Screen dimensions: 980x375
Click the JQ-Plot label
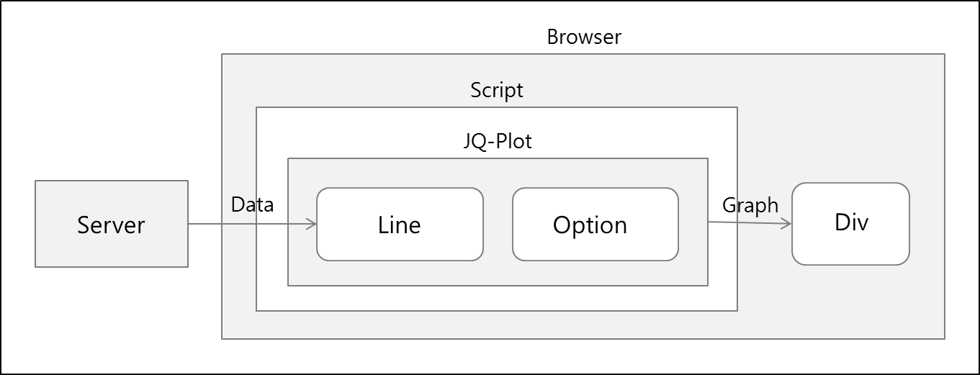click(498, 141)
